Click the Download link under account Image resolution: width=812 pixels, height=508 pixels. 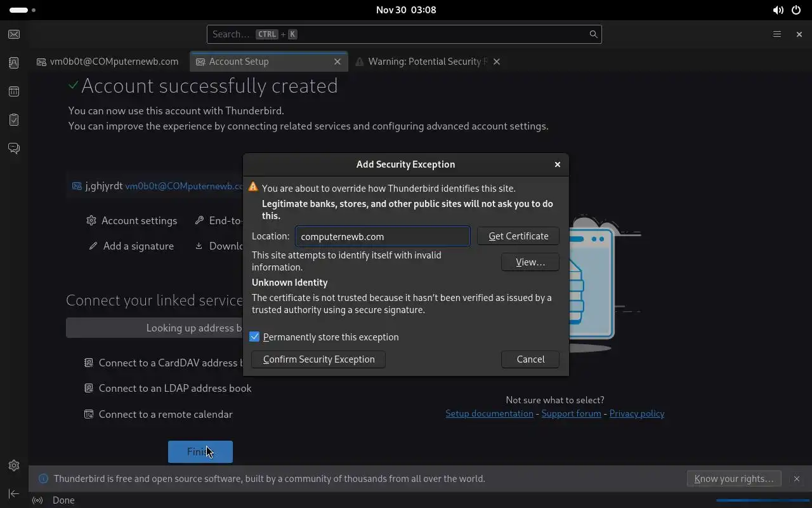(219, 246)
